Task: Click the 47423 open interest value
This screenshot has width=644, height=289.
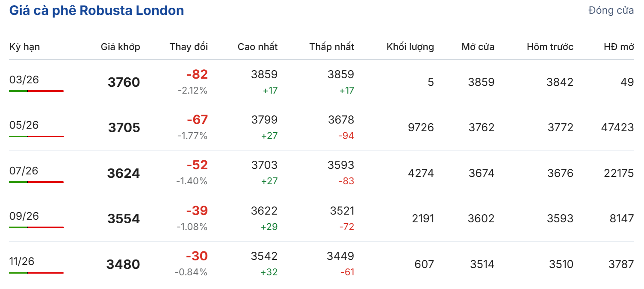Action: point(616,127)
